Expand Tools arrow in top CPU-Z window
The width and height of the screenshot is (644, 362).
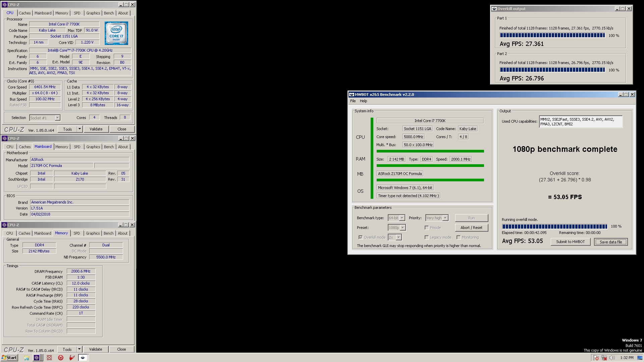(x=79, y=129)
